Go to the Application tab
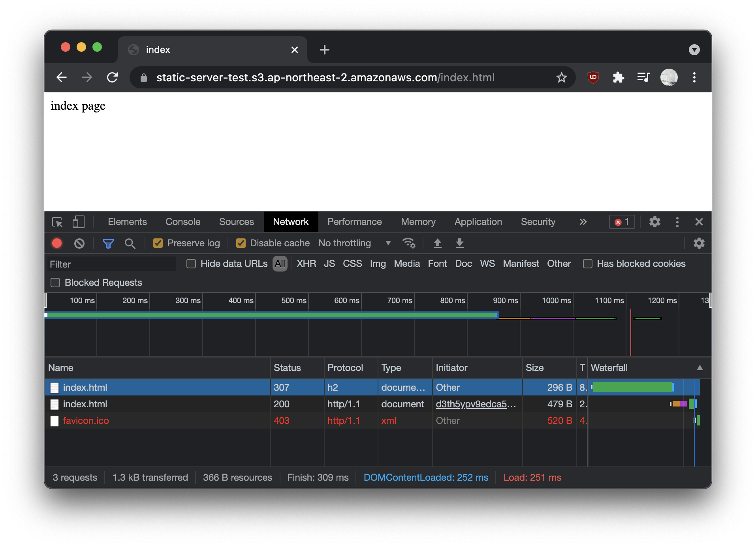 [478, 222]
